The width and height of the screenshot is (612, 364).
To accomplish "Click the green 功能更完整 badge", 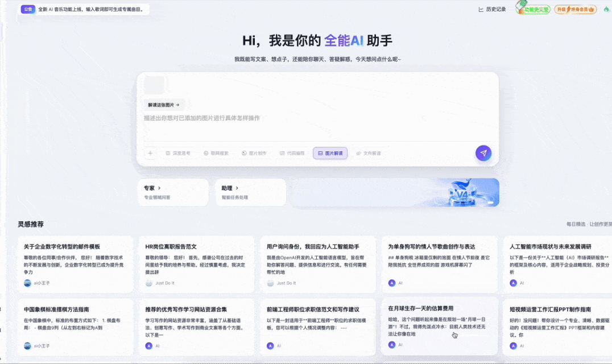I will 533,9.
